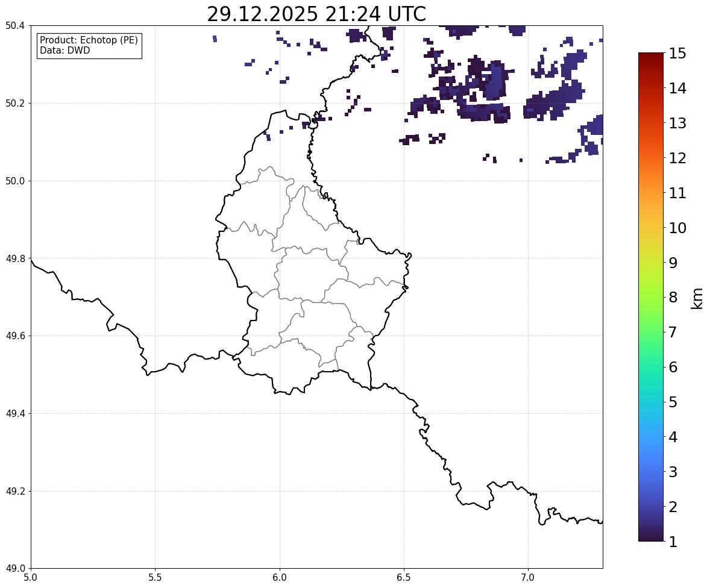Click the colorbar label '11'
The height and width of the screenshot is (588, 710).
point(677,193)
